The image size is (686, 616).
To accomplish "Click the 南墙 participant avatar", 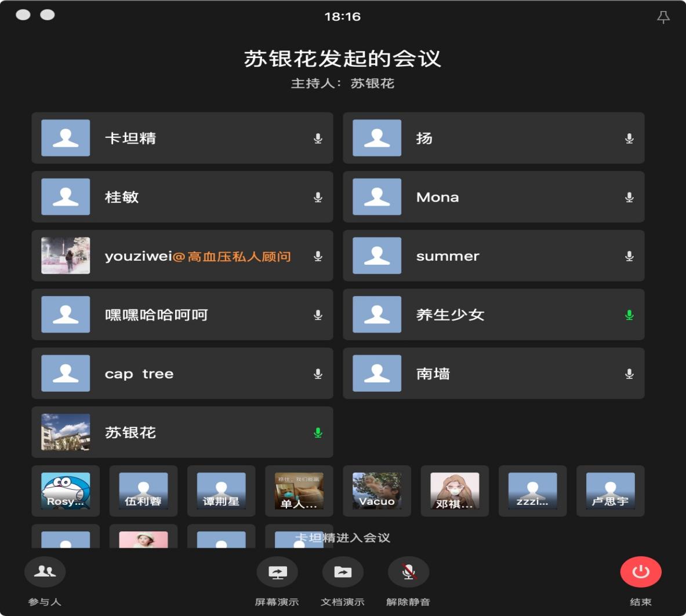I will [x=377, y=374].
